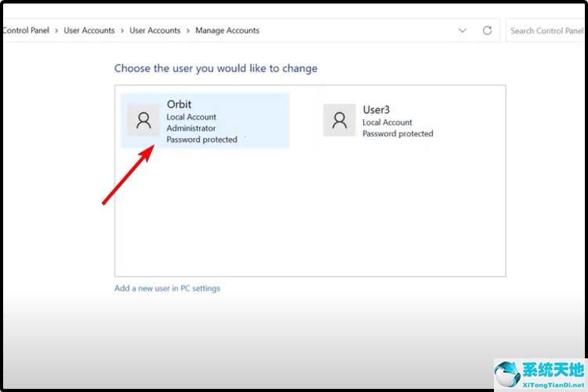The image size is (588, 392).
Task: Click the Orbit account avatar icon
Action: tap(143, 120)
